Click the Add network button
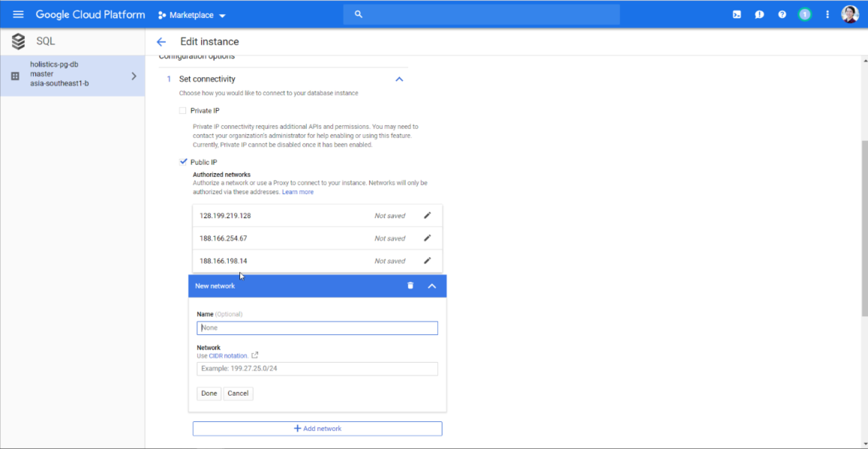 (x=317, y=429)
